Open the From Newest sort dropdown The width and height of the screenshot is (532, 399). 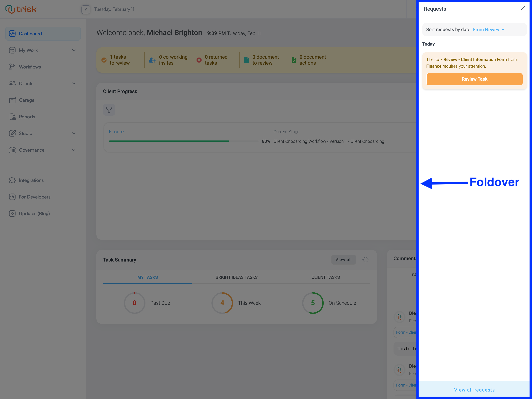click(x=488, y=30)
